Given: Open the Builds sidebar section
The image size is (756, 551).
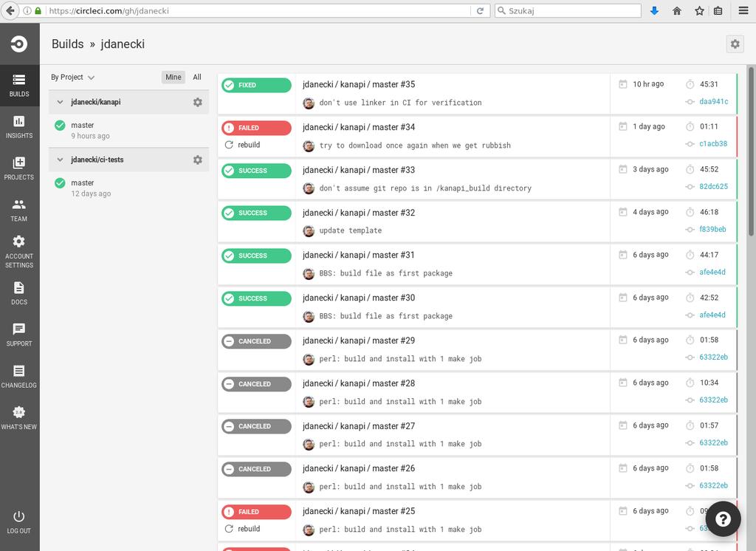Looking at the screenshot, I should tap(19, 86).
